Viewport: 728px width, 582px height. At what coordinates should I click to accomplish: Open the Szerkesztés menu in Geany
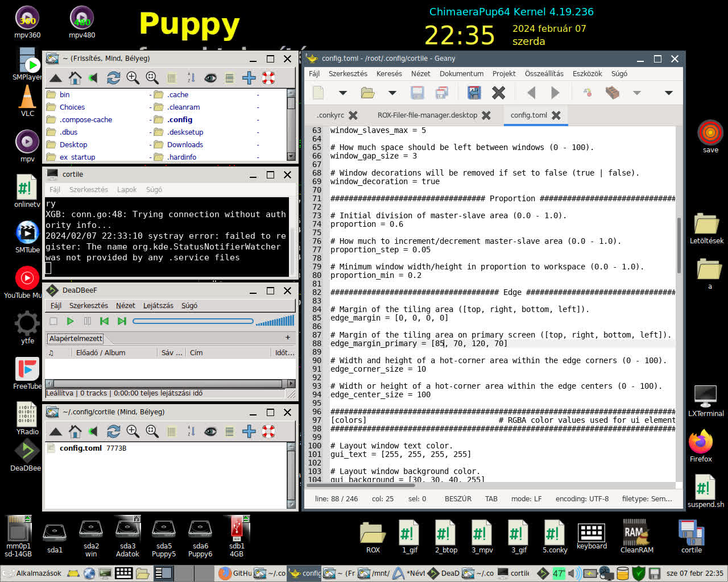coord(348,74)
